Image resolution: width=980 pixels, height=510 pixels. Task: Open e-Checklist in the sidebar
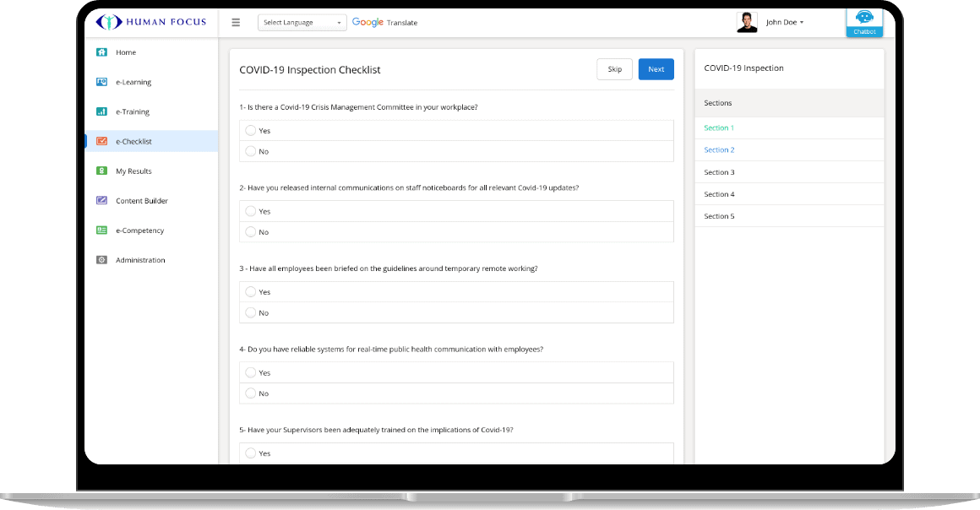[133, 142]
